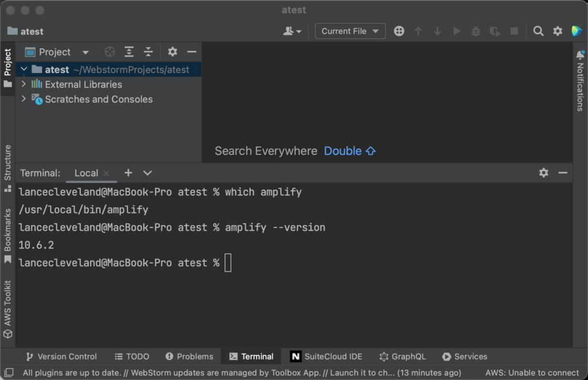Add new terminal session with plus icon

point(128,173)
